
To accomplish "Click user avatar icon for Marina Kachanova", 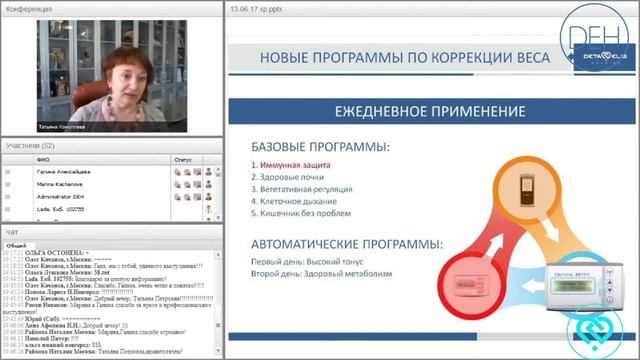I will [209, 184].
